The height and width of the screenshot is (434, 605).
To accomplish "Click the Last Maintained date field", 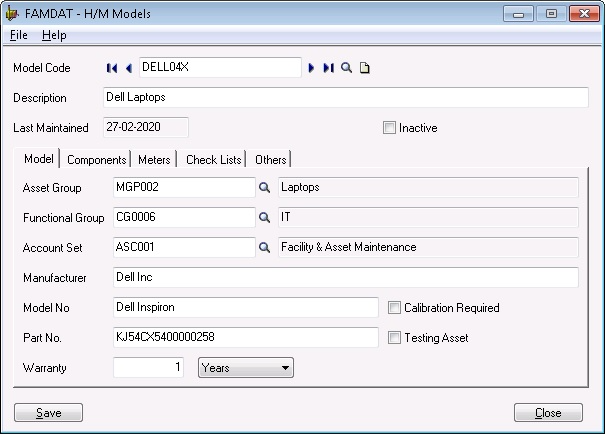I will [x=146, y=127].
